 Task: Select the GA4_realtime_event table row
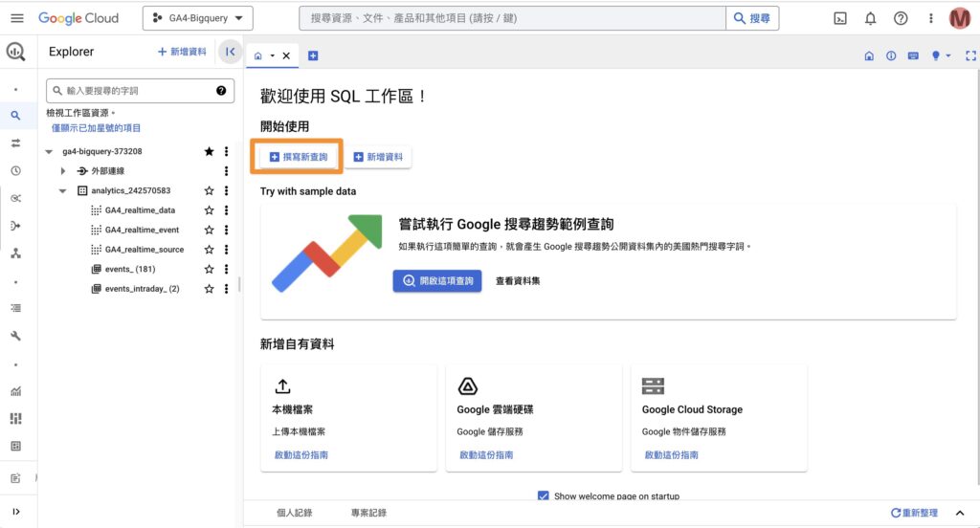(142, 230)
